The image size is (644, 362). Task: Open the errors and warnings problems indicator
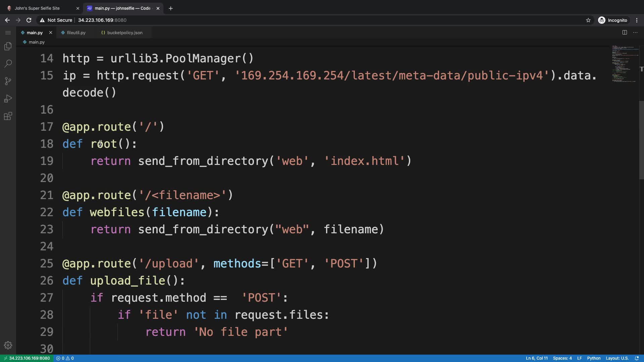coord(65,358)
